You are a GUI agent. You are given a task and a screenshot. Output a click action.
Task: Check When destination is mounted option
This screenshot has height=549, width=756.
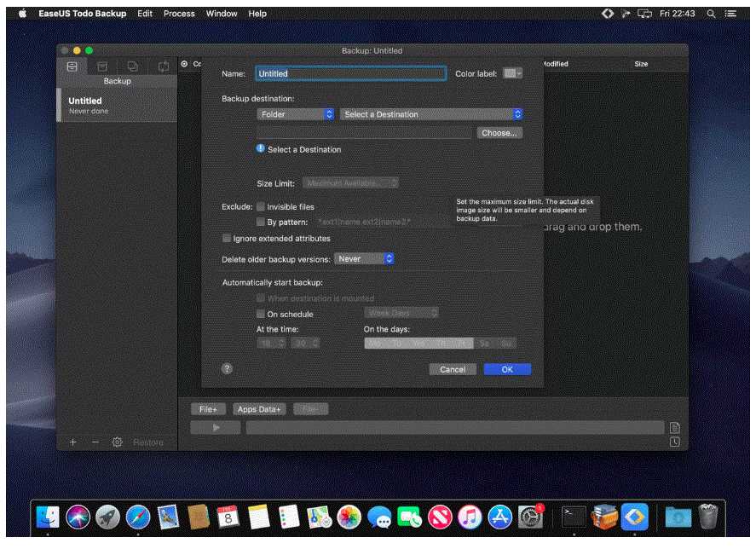pos(260,298)
